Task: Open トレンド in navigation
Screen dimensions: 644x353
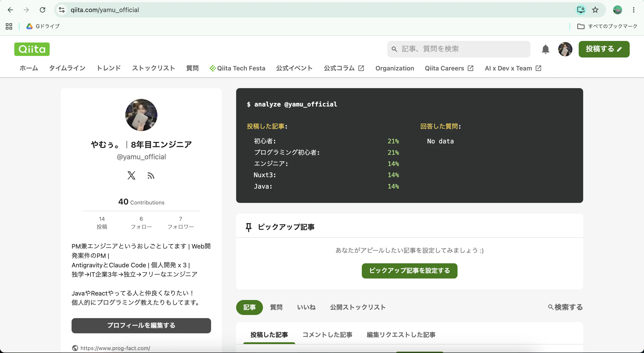Action: click(x=109, y=68)
